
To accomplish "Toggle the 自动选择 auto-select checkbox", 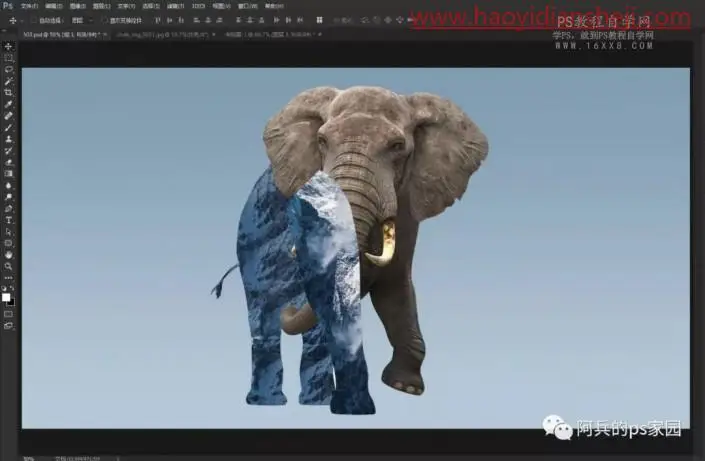I will pos(34,20).
